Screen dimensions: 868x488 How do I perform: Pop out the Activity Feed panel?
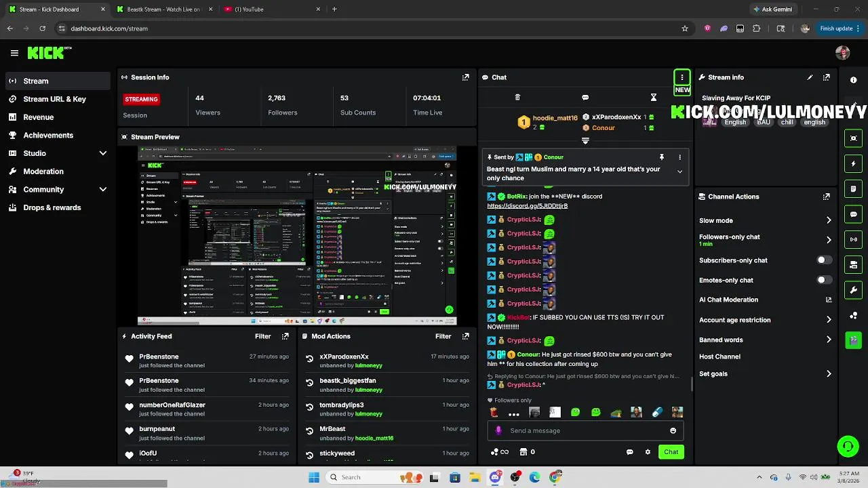(285, 336)
